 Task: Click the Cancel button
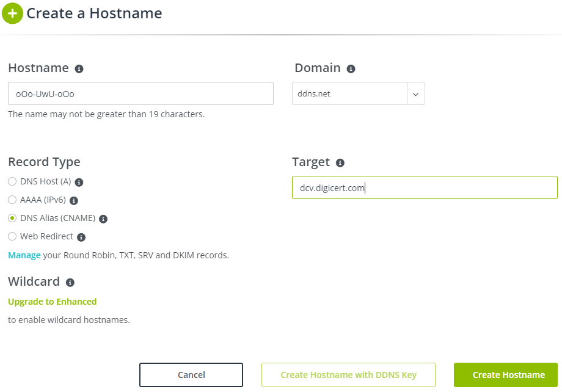pyautogui.click(x=191, y=375)
